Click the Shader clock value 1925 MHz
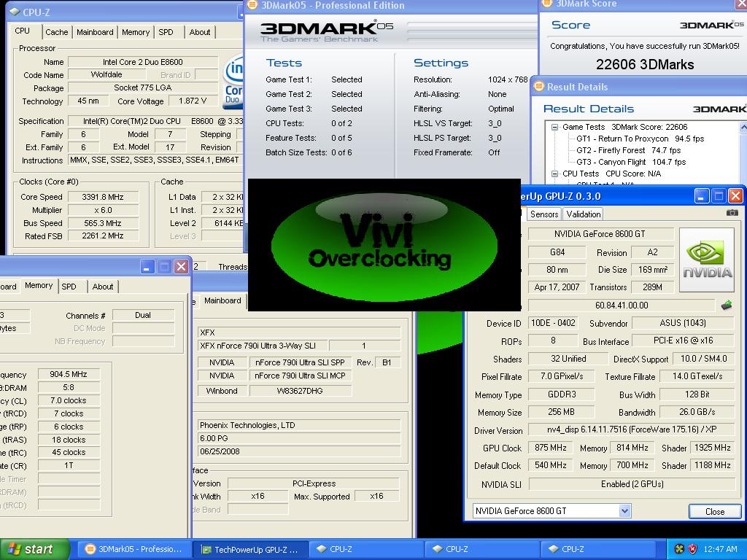Screen dimensions: 747x560 [x=712, y=448]
